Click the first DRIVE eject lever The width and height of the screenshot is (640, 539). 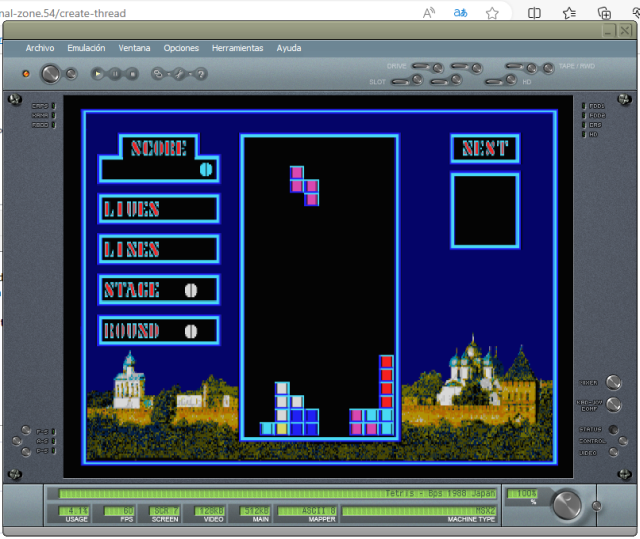click(421, 66)
